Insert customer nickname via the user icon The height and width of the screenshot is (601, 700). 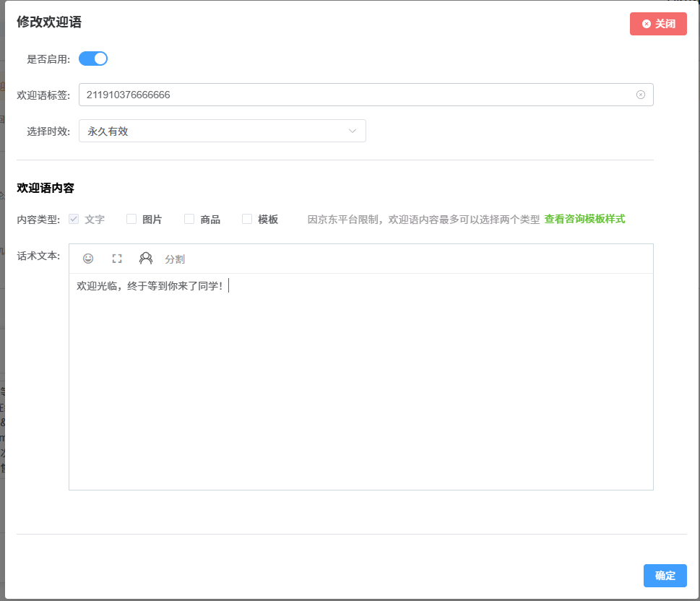pyautogui.click(x=146, y=259)
